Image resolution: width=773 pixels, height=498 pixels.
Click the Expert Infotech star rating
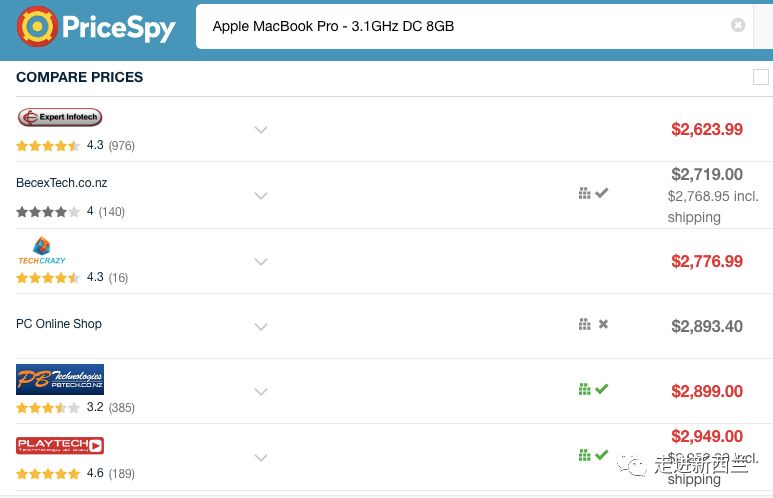[48, 146]
